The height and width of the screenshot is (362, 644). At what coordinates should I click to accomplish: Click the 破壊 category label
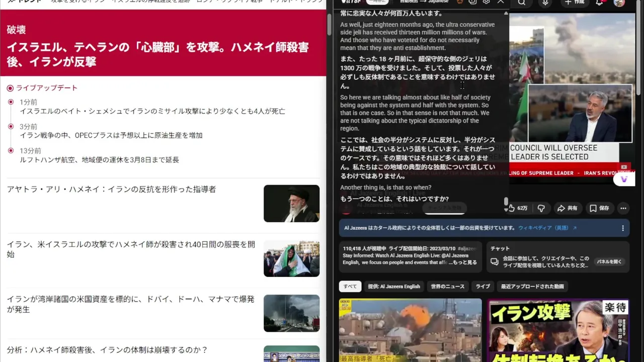pyautogui.click(x=16, y=30)
